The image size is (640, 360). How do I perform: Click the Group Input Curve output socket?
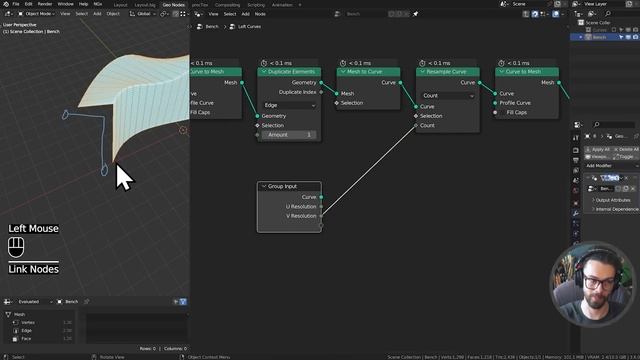pos(321,197)
